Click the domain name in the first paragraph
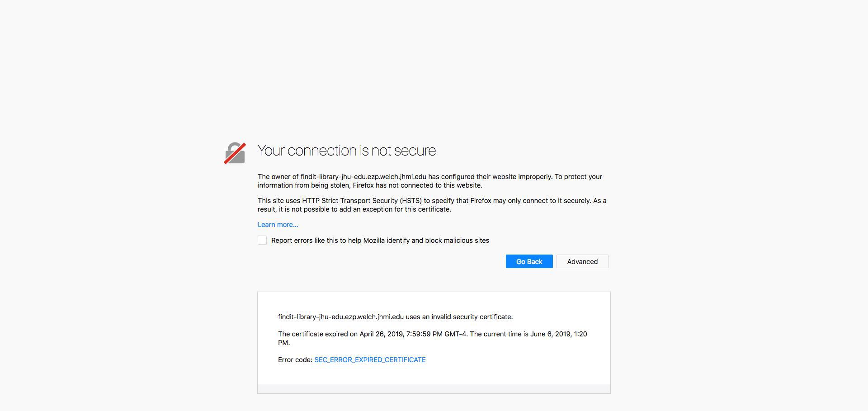The image size is (868, 411). (x=363, y=177)
